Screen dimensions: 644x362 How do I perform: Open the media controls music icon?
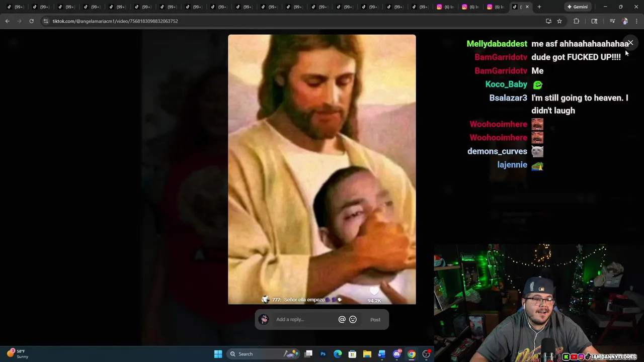(612, 21)
